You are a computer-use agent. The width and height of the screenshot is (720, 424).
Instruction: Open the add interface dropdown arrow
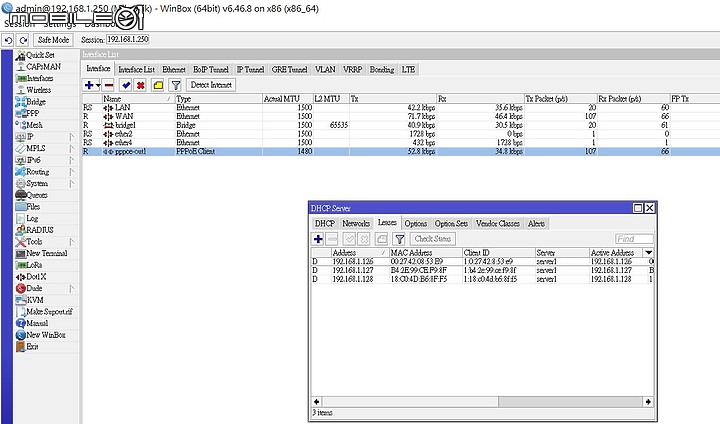tap(98, 85)
